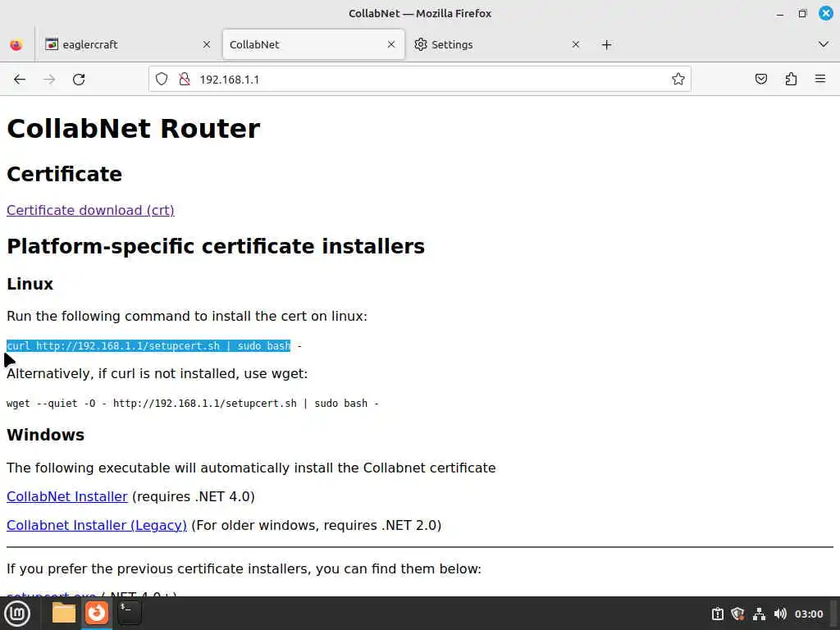Switch to the CollabNet tab
This screenshot has width=840, height=630.
313,44
